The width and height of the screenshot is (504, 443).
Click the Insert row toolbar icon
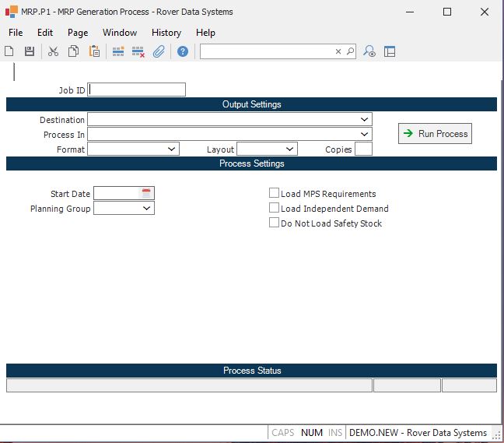point(118,51)
